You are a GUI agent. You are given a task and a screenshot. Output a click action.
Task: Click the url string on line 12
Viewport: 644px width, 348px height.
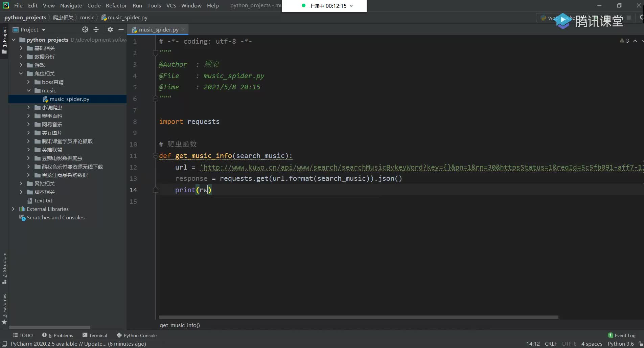tap(421, 167)
